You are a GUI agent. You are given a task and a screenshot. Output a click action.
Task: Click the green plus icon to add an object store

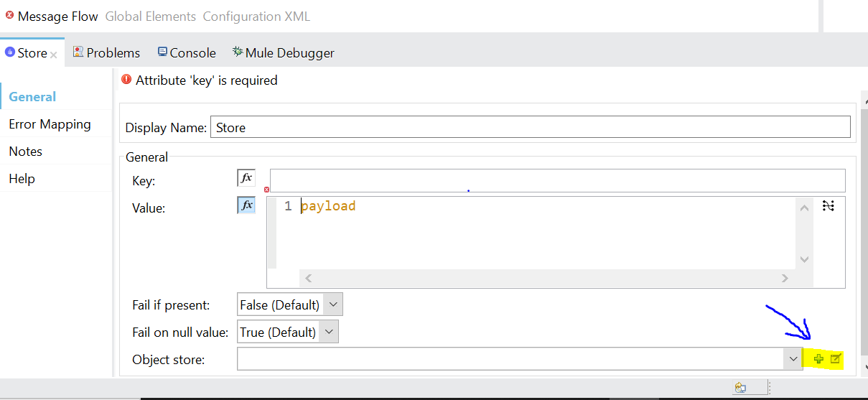point(818,359)
